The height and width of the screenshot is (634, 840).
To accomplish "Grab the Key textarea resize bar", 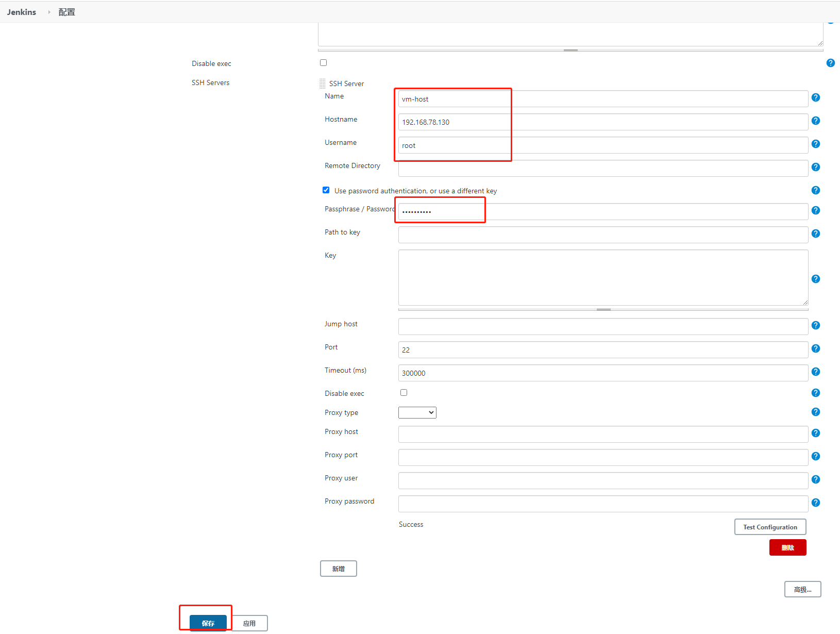I will 603,309.
